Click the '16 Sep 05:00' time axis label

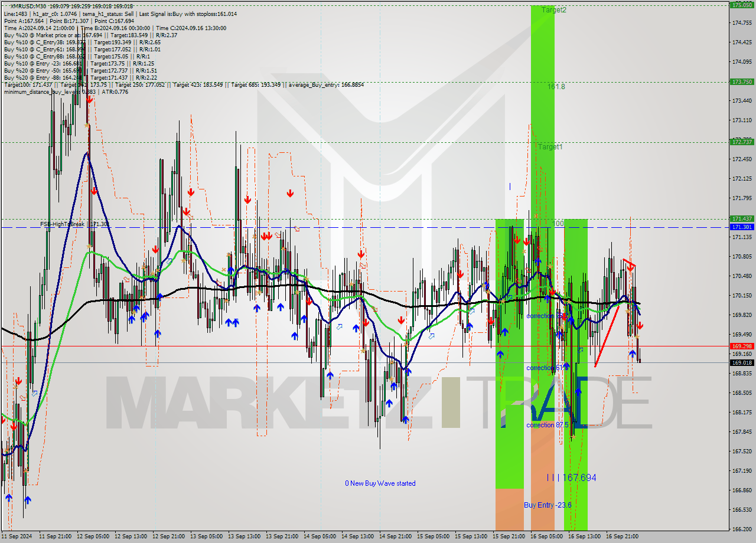pyautogui.click(x=546, y=537)
